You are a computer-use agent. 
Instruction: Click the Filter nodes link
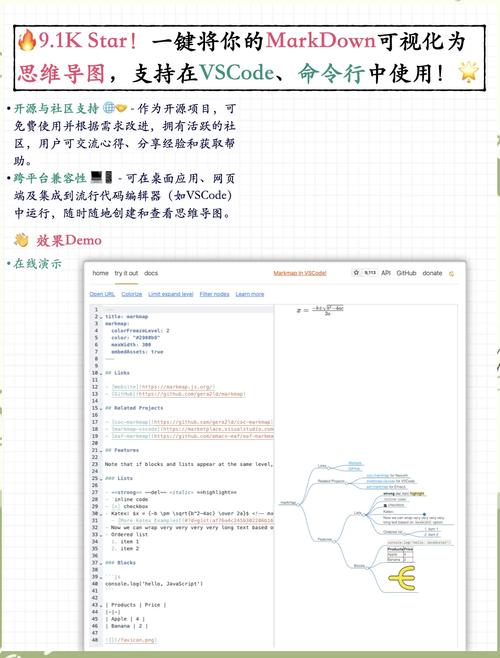[x=215, y=294]
